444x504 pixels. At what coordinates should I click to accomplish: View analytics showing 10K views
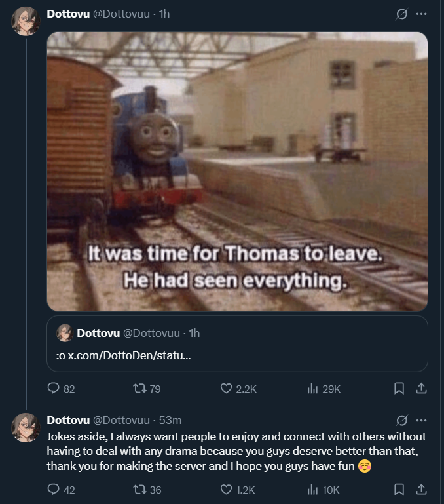[x=312, y=489]
